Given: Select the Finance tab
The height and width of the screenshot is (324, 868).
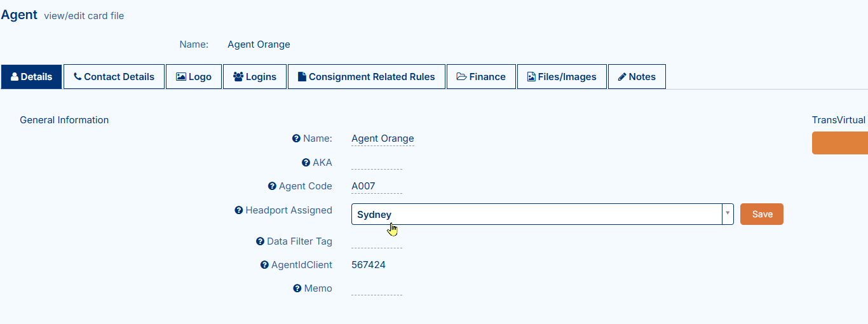Looking at the screenshot, I should click(481, 77).
